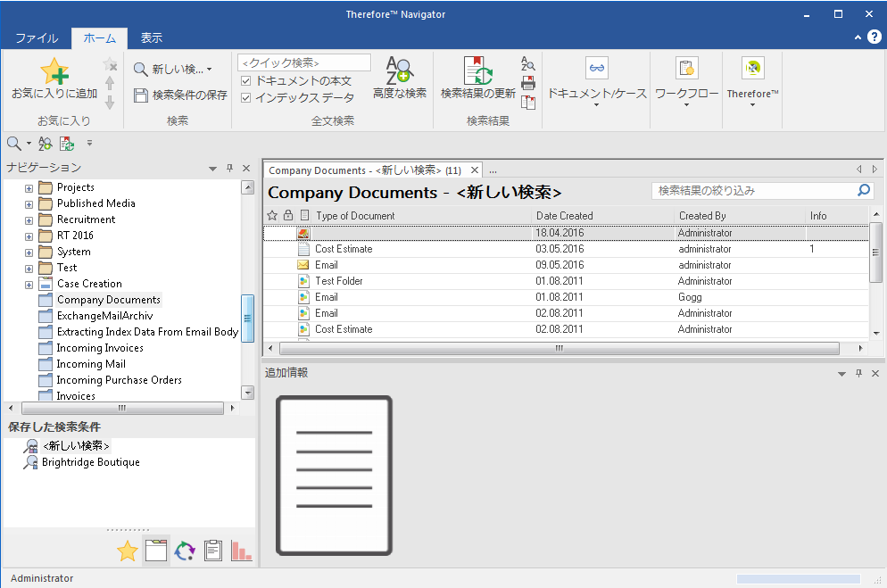Click the document preview thumbnail
Screen dimensions: 887x588
coord(334,476)
